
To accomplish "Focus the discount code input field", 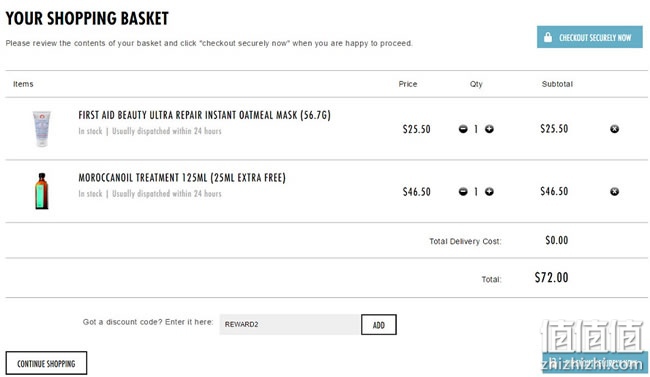I will [x=290, y=324].
